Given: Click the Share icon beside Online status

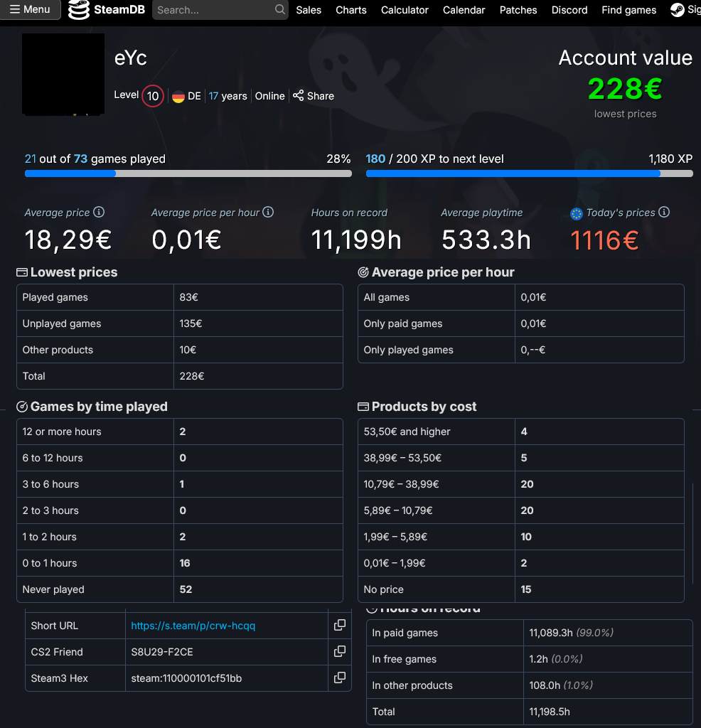Looking at the screenshot, I should [x=298, y=96].
